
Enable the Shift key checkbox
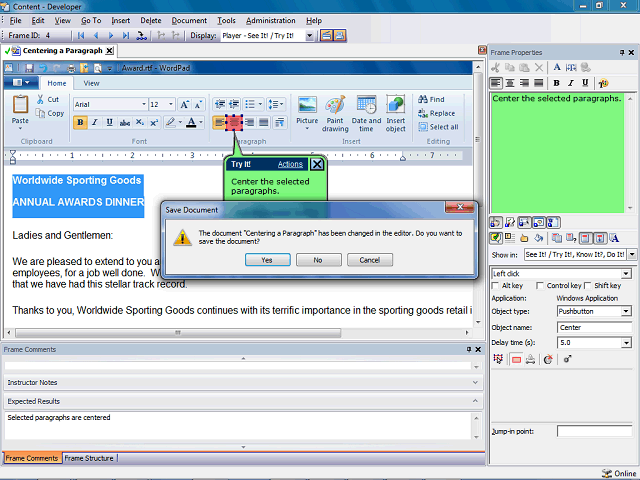point(588,286)
